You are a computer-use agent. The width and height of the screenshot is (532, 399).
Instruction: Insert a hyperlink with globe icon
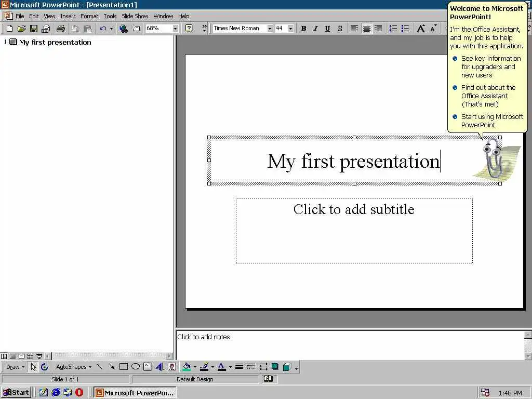124,29
